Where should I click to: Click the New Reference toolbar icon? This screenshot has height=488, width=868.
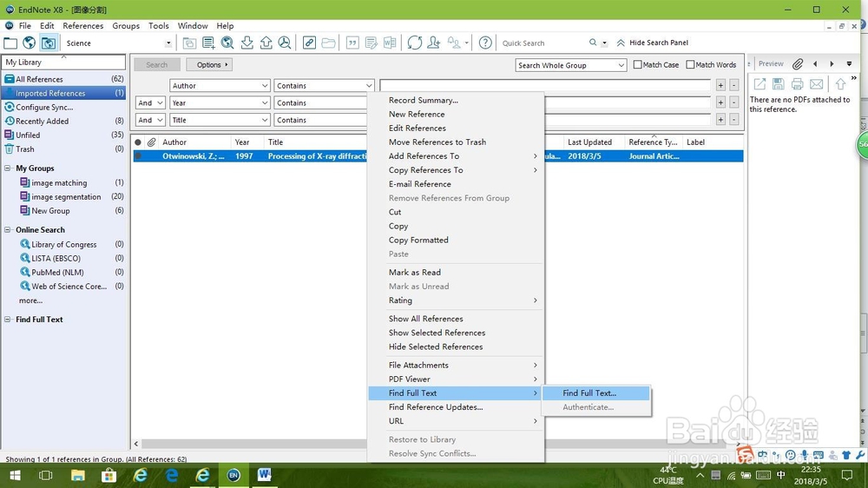pos(208,43)
